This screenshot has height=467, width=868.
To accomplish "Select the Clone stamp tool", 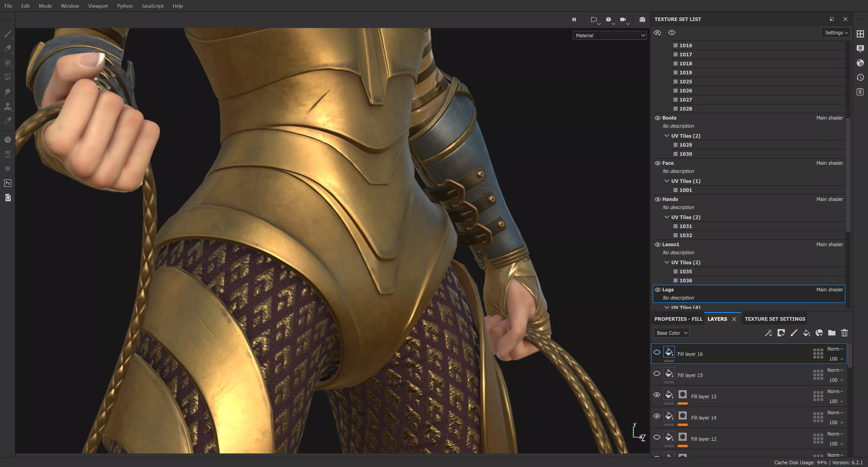I will (8, 106).
